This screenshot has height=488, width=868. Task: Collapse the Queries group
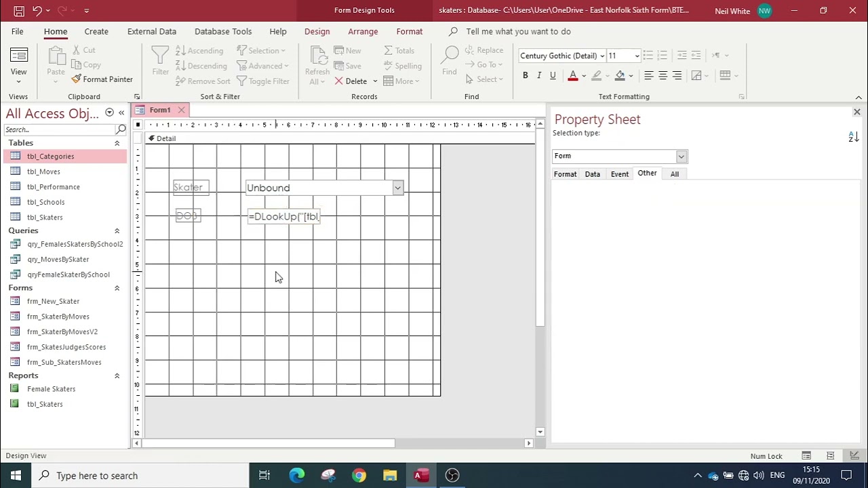117,230
